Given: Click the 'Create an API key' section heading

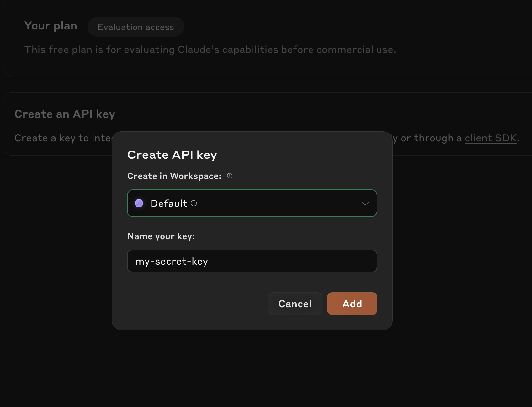Looking at the screenshot, I should [x=65, y=114].
